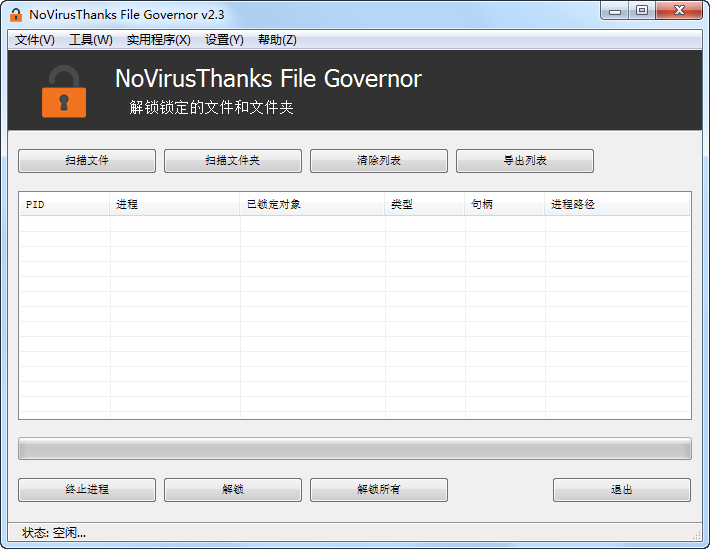Image resolution: width=710 pixels, height=549 pixels.
Task: Show the 帮助(Z) menu
Action: tap(277, 40)
